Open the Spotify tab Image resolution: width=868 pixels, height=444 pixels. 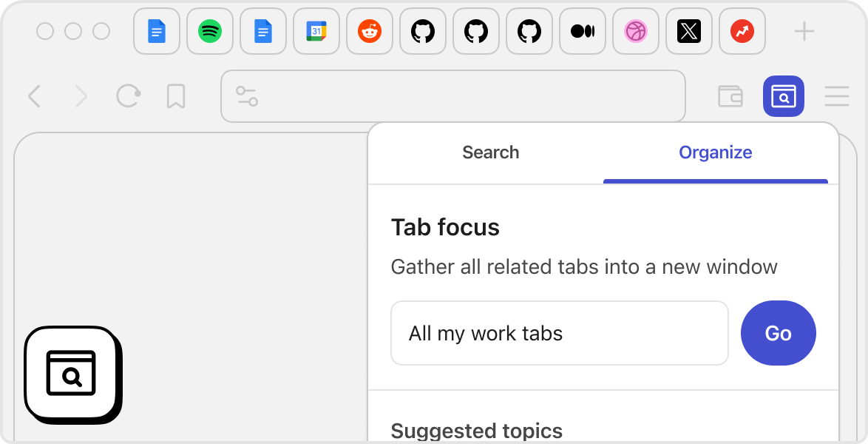[210, 31]
